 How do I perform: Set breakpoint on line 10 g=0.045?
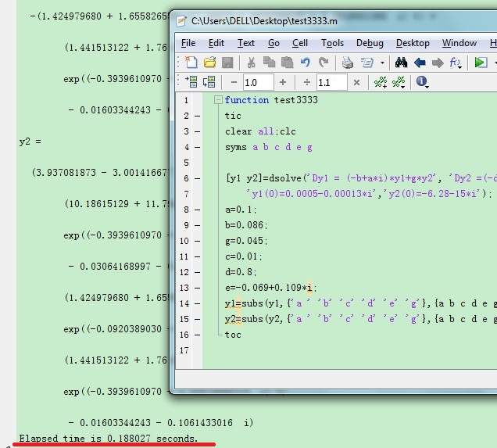pyautogui.click(x=197, y=241)
